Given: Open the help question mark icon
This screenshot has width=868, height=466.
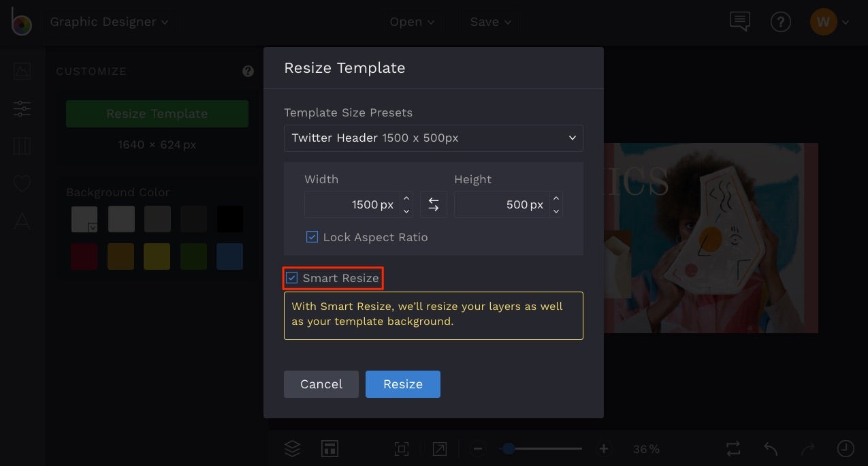Looking at the screenshot, I should click(780, 21).
